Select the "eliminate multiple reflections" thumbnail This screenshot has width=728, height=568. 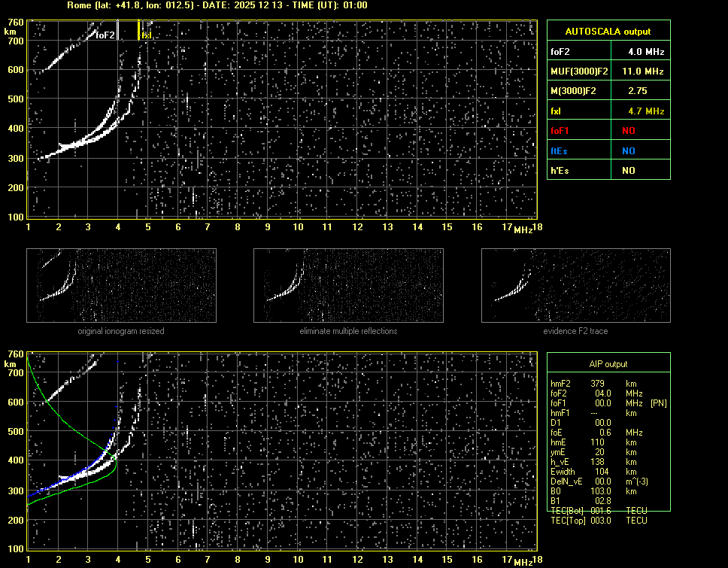348,286
